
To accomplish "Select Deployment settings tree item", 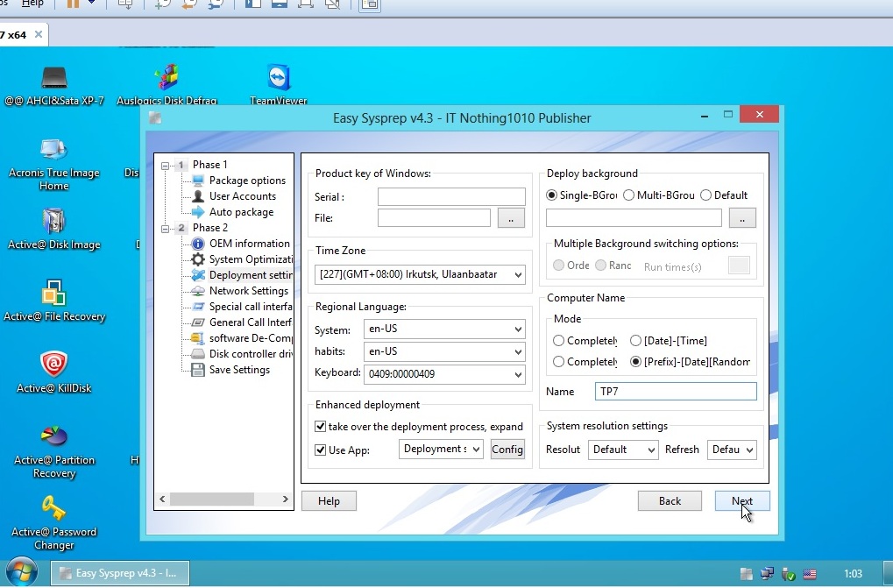I will point(250,275).
